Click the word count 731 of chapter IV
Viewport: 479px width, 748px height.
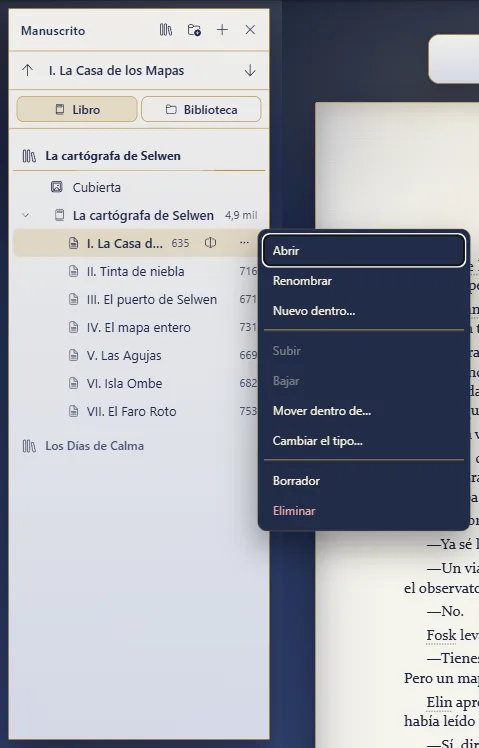[248, 327]
